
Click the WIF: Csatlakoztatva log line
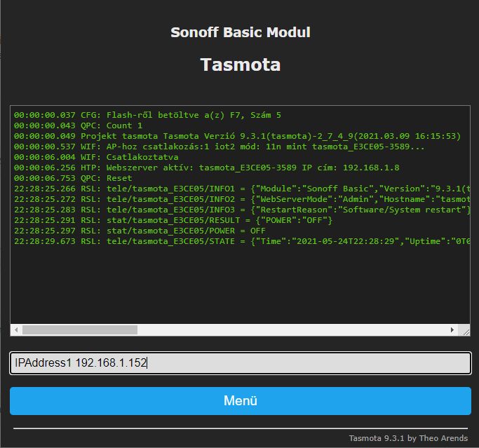point(96,157)
